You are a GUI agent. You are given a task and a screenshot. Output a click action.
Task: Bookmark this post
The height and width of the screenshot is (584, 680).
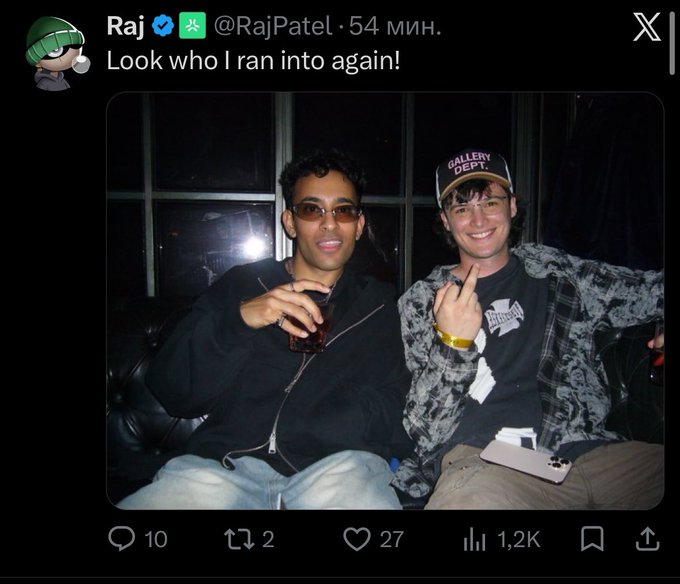click(x=592, y=539)
